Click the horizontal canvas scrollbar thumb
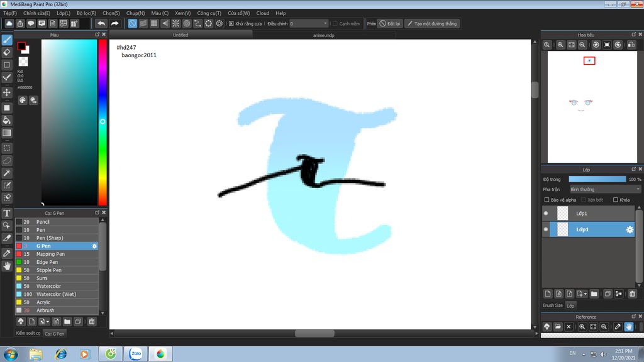The width and height of the screenshot is (644, 362). click(314, 334)
